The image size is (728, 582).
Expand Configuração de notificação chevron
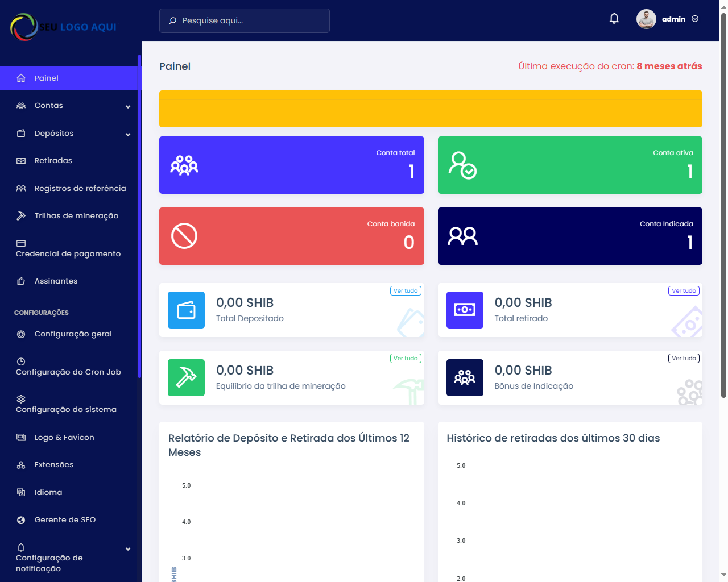[x=128, y=548]
